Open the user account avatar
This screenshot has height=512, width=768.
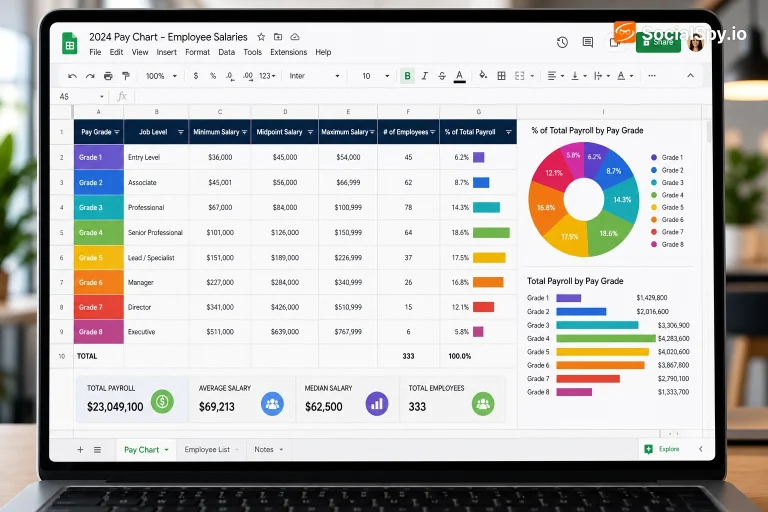(696, 43)
